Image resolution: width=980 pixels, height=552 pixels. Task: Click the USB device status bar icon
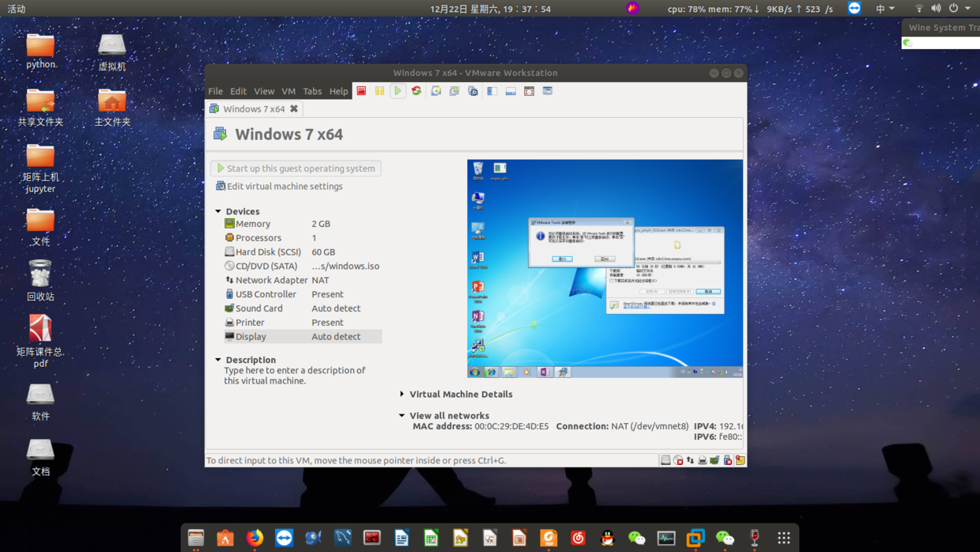(x=727, y=460)
